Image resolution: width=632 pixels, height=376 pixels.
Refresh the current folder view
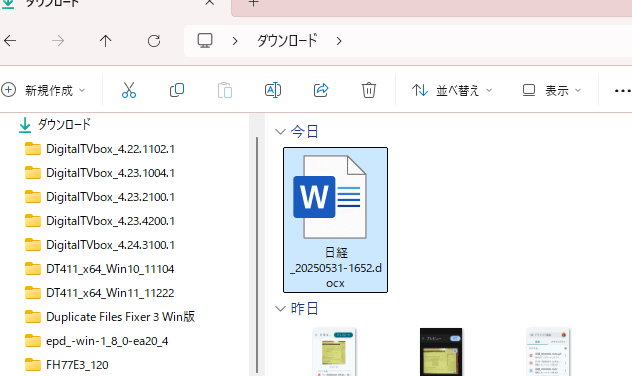[x=154, y=41]
